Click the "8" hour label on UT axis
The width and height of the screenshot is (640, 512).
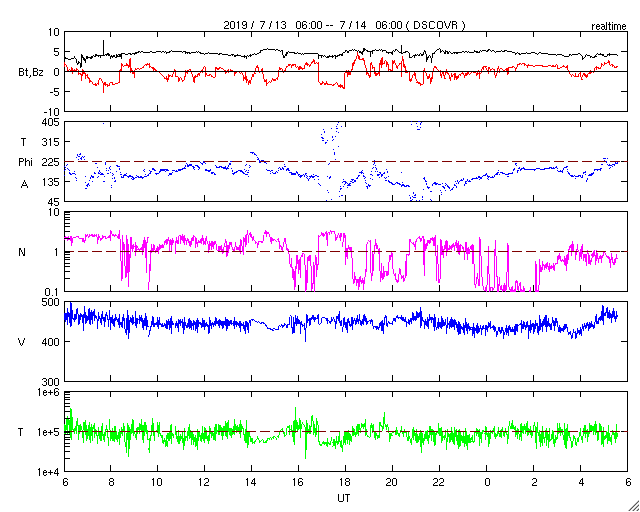tap(111, 484)
